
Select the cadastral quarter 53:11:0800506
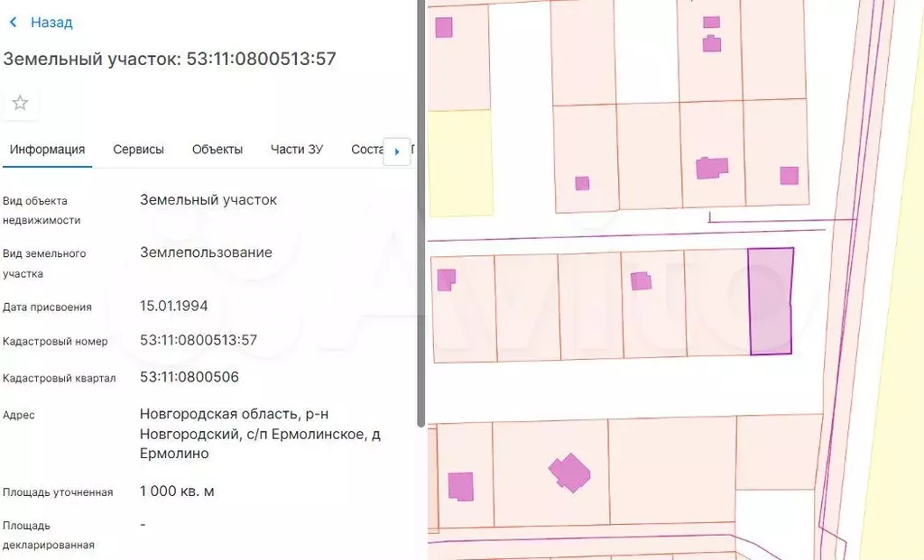point(189,377)
